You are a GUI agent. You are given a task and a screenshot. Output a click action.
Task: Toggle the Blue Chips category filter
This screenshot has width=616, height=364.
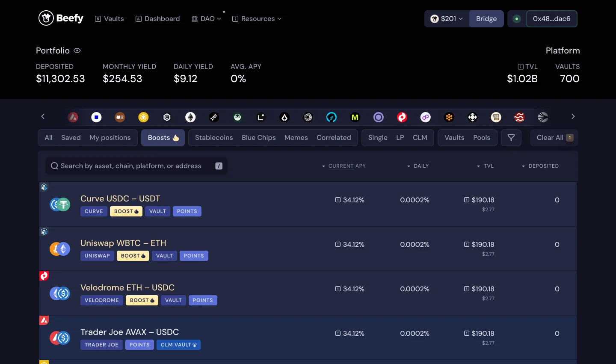point(259,138)
